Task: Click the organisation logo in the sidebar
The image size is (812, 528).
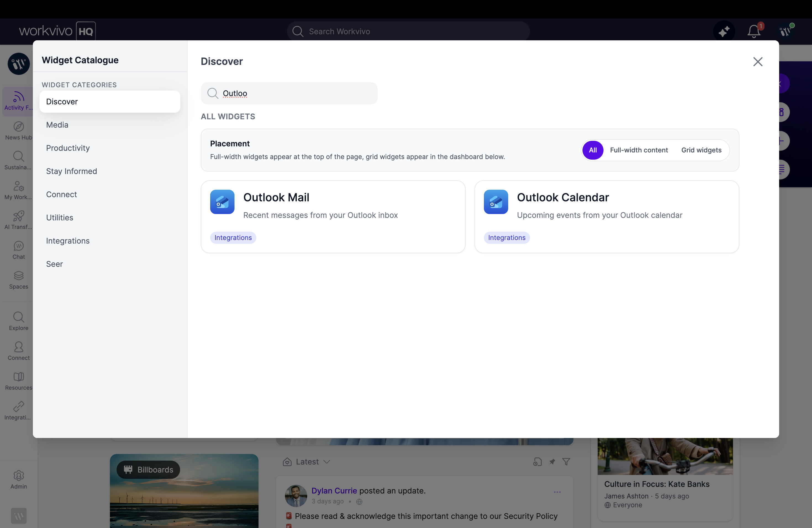Action: click(x=19, y=64)
